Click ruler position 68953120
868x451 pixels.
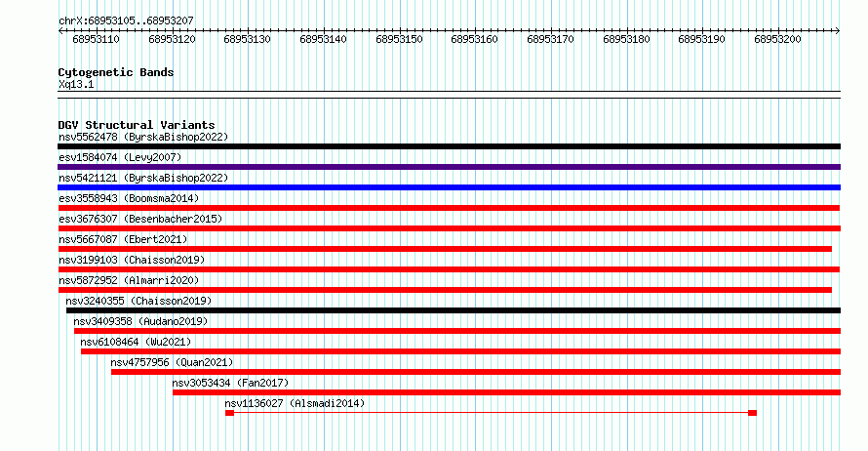click(172, 39)
